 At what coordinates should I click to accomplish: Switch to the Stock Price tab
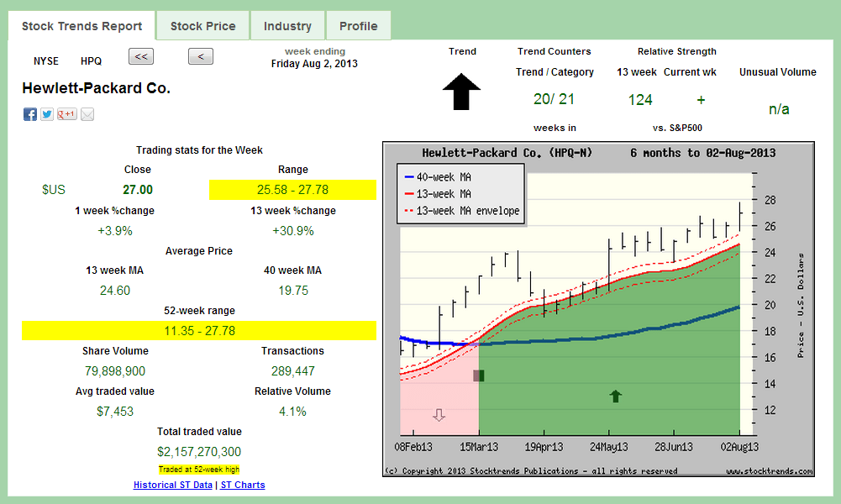202,26
